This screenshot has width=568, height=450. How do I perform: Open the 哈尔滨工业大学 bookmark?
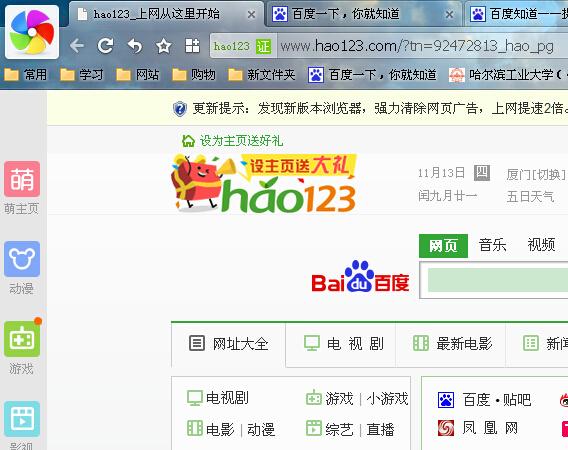tap(508, 75)
